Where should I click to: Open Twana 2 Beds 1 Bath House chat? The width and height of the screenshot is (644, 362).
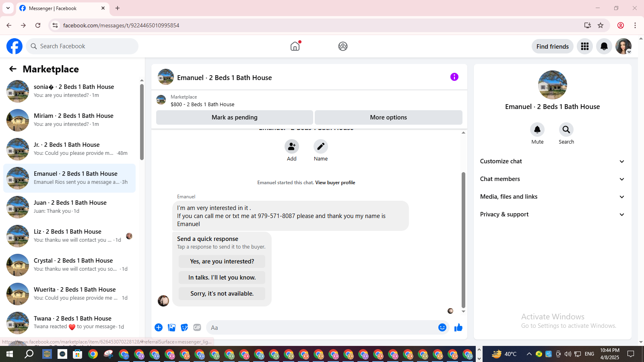tap(69, 323)
